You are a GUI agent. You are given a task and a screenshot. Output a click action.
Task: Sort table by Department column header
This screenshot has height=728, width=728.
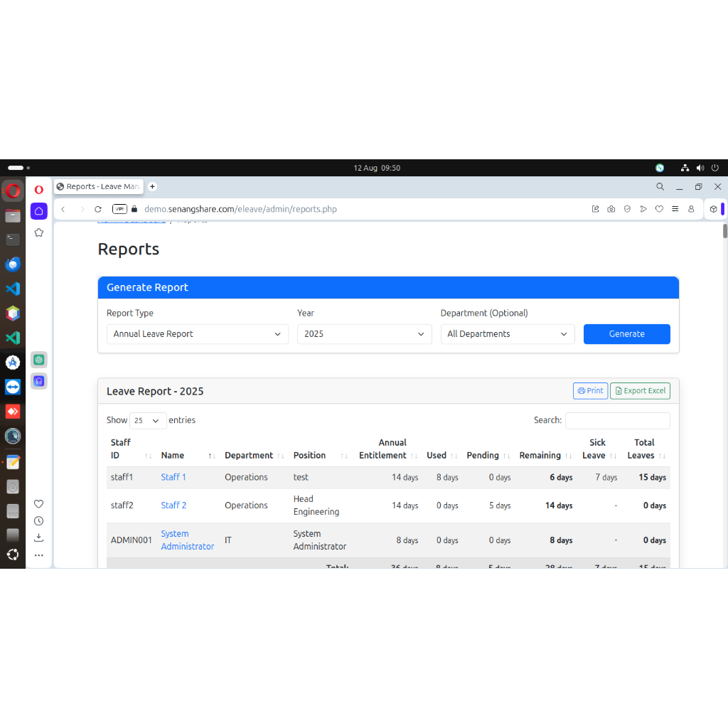coord(249,456)
